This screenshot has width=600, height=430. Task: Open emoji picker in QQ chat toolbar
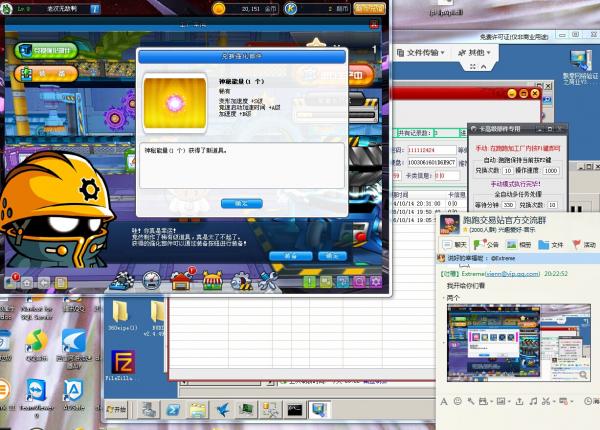(x=457, y=401)
